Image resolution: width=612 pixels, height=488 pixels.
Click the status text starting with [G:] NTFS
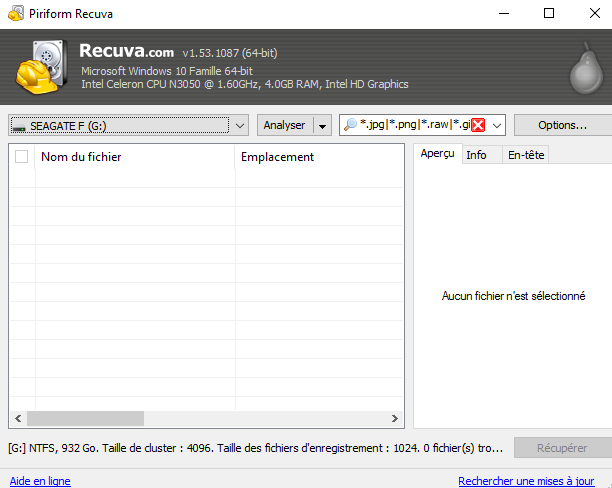point(256,448)
